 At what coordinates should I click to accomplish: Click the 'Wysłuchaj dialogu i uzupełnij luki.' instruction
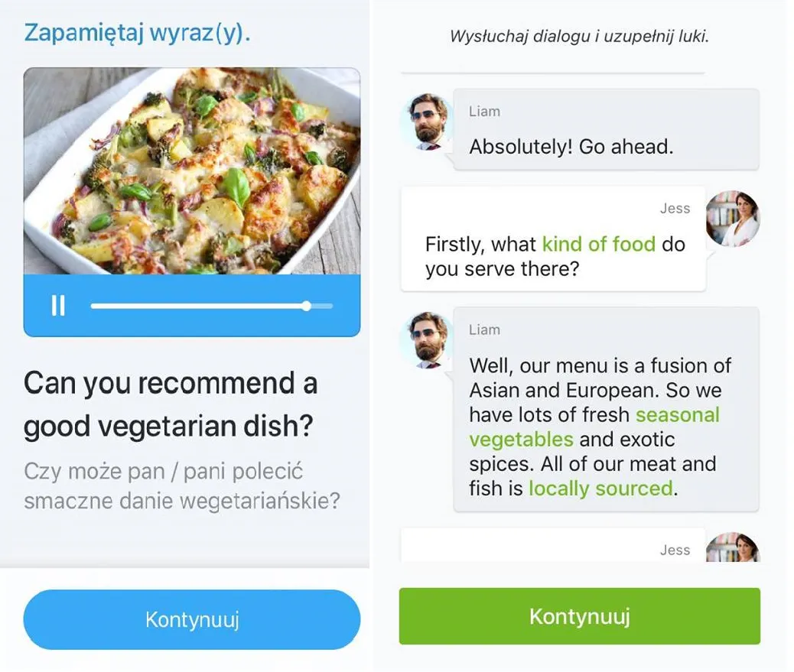(x=579, y=37)
